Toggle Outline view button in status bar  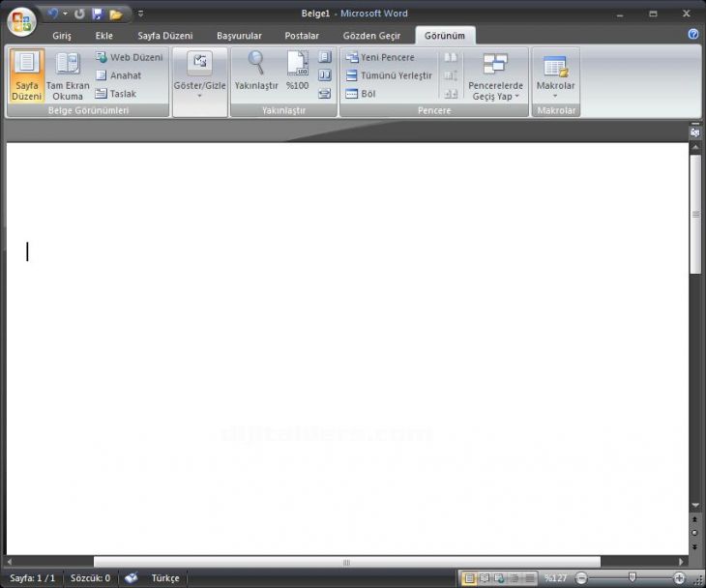pyautogui.click(x=515, y=578)
